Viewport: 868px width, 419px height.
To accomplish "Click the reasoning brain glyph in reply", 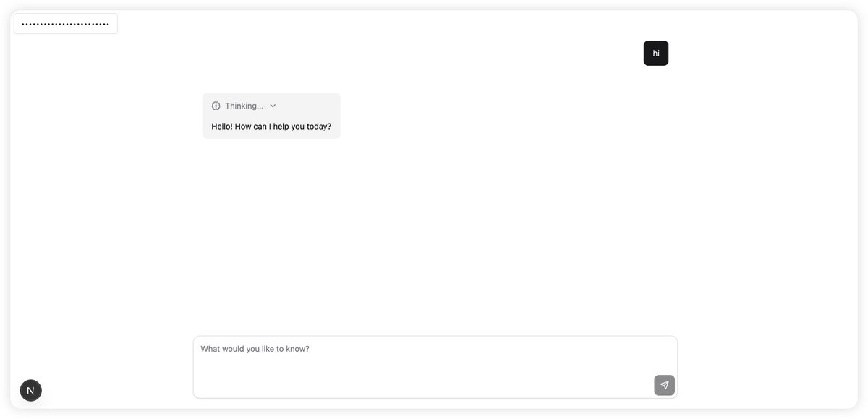I will click(x=216, y=106).
